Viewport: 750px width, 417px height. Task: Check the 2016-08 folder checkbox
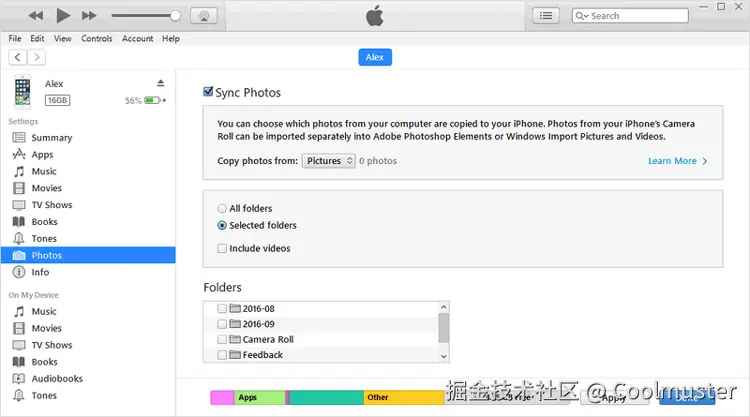(222, 308)
